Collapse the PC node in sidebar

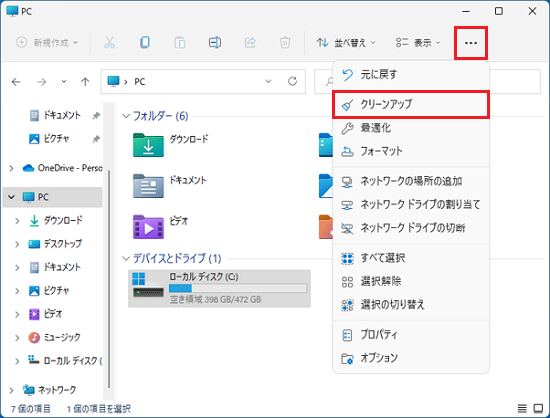click(x=12, y=197)
